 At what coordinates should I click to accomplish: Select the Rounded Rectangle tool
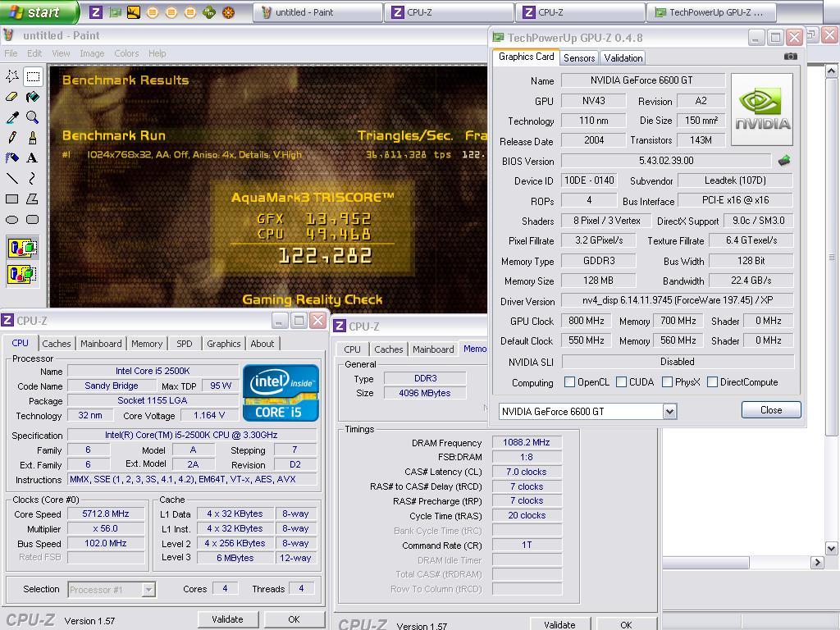pyautogui.click(x=33, y=219)
